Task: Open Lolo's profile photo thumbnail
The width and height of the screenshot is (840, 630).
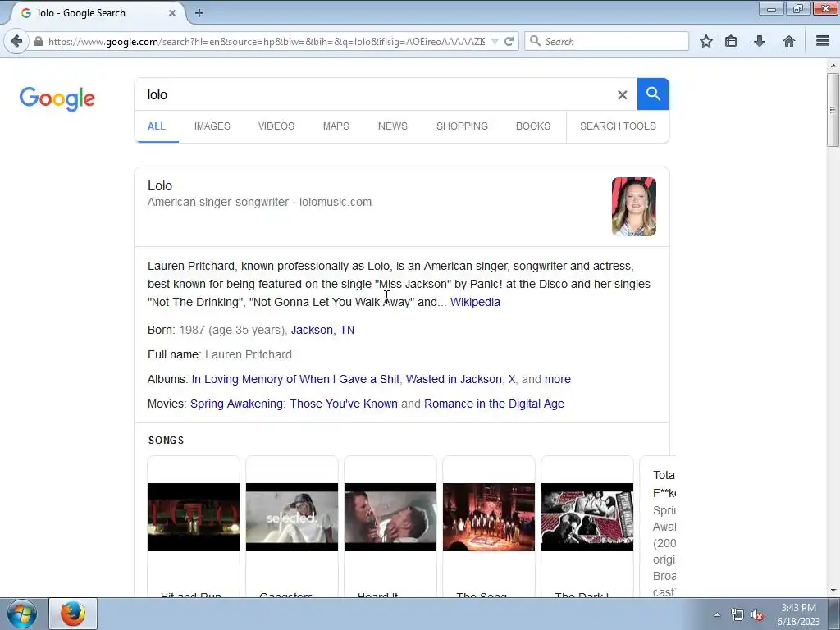Action: click(634, 207)
